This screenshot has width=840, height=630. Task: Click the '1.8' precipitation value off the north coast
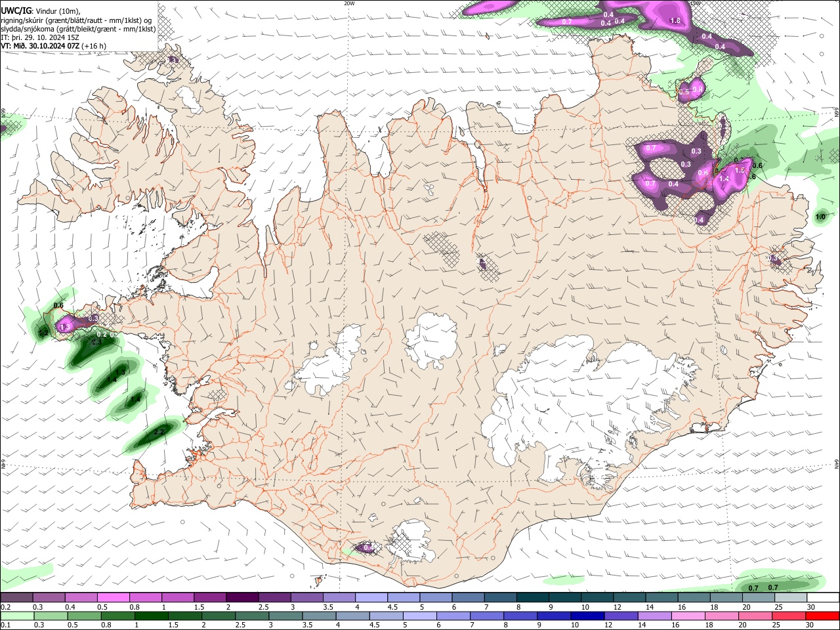(675, 21)
